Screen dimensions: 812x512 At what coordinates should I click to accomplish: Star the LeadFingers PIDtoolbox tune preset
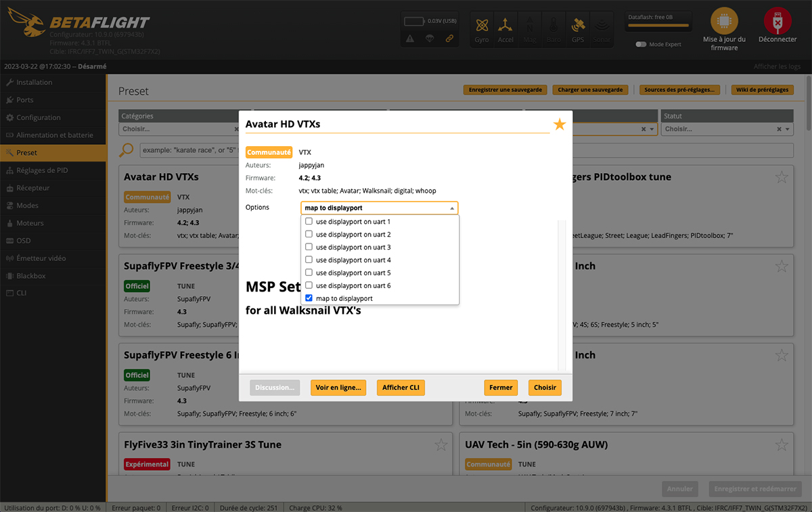[782, 177]
